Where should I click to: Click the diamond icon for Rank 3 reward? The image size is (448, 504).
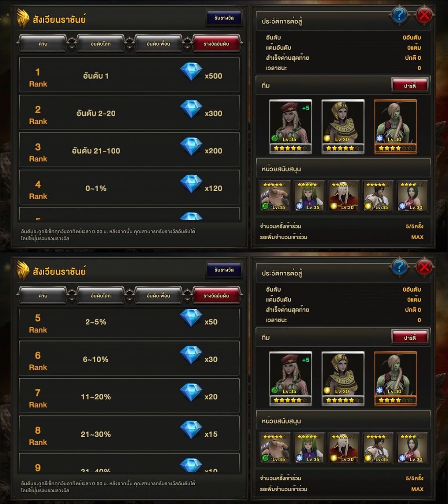coord(191,146)
